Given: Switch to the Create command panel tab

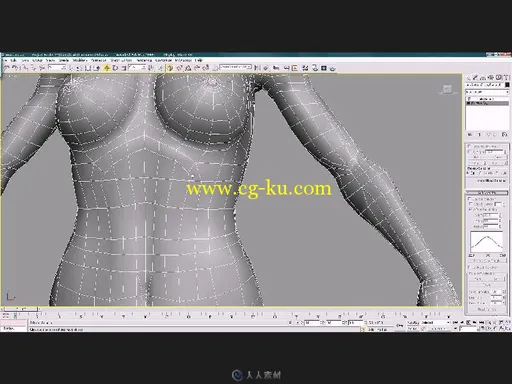Looking at the screenshot, I should tap(468, 77).
